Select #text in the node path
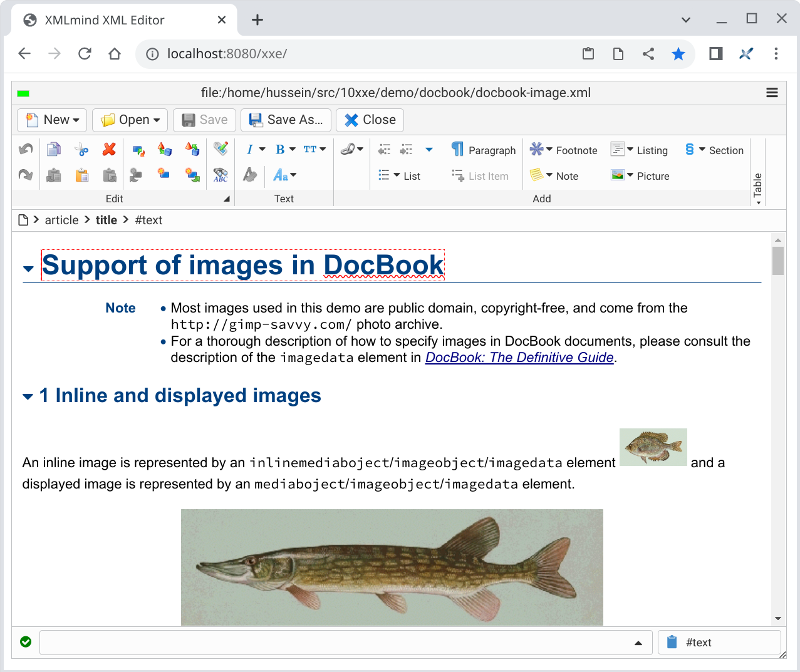This screenshot has height=672, width=800. pos(148,220)
